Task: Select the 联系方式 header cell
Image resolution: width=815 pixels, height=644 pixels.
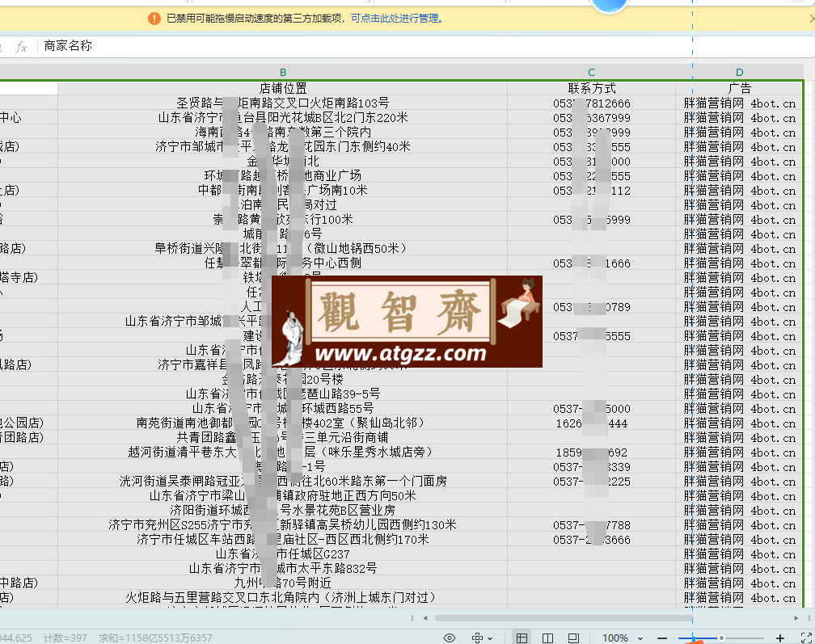Action: tap(592, 88)
